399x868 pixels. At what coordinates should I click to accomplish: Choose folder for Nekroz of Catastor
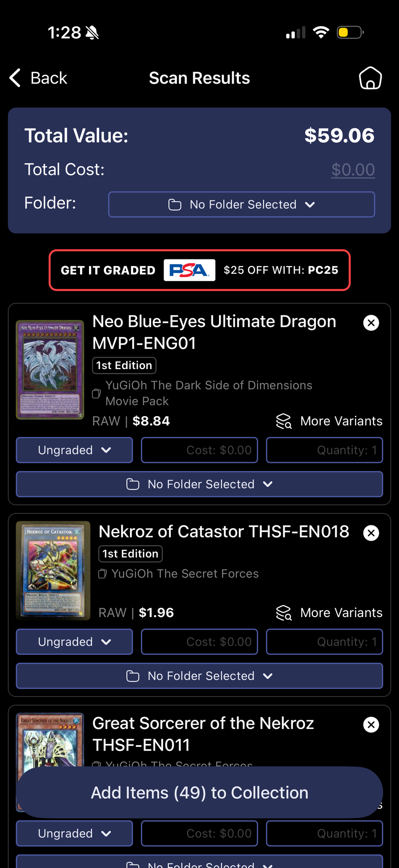(x=199, y=676)
